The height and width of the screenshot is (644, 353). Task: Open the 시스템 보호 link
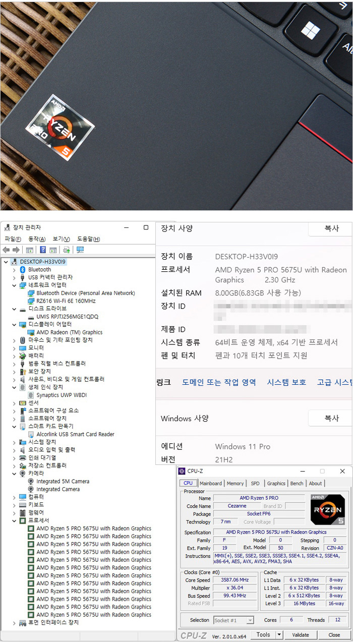tap(286, 382)
